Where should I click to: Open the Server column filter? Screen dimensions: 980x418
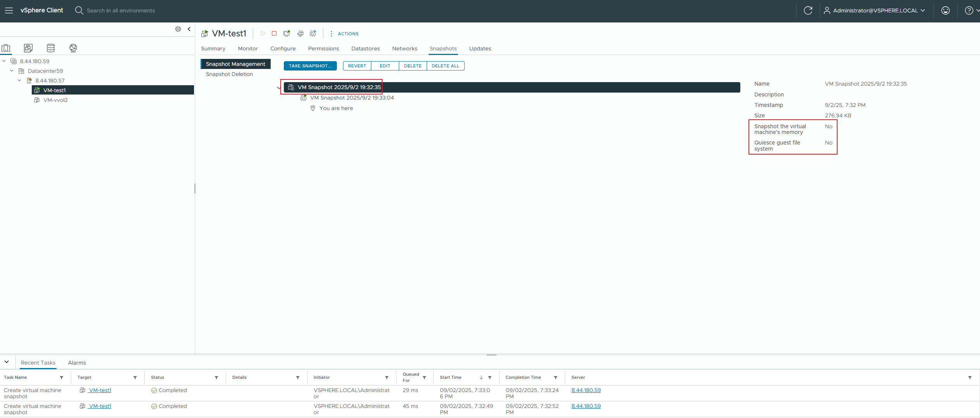[970, 378]
